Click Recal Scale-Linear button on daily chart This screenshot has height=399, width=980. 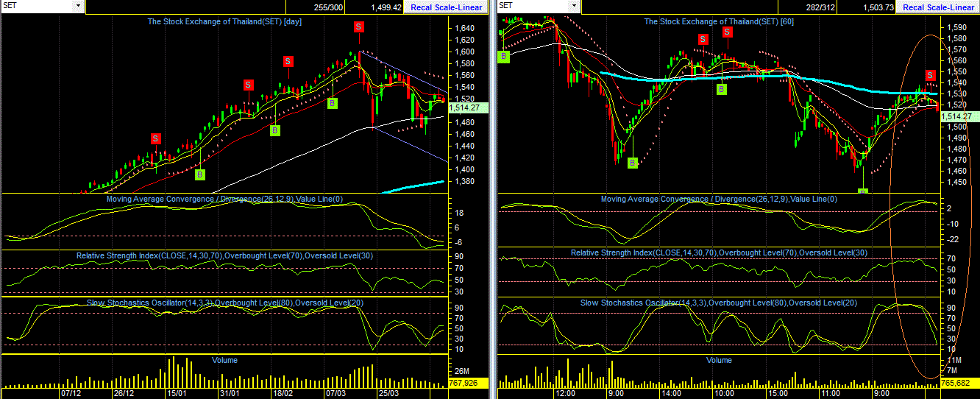[x=445, y=7]
